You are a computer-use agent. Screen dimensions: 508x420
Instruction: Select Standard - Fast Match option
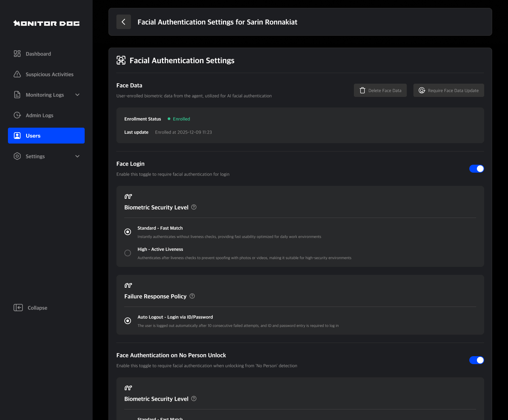pos(128,231)
